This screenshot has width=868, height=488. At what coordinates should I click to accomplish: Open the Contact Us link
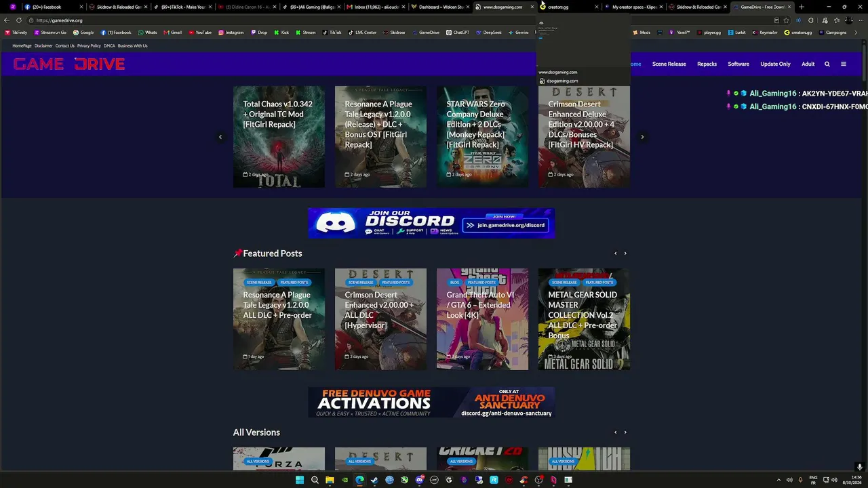click(x=65, y=46)
